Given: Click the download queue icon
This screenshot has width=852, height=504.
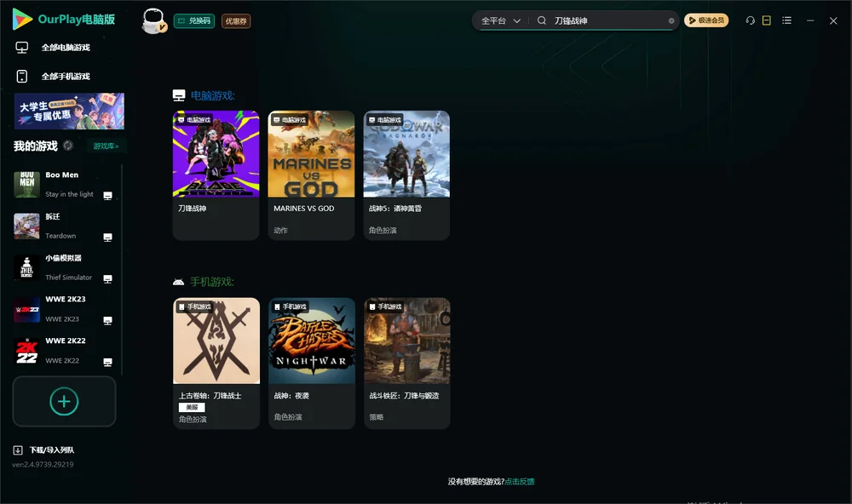Looking at the screenshot, I should (18, 450).
